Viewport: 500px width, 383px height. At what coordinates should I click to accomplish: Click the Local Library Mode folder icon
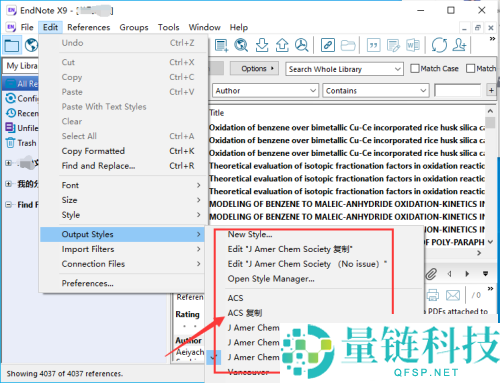tap(12, 45)
